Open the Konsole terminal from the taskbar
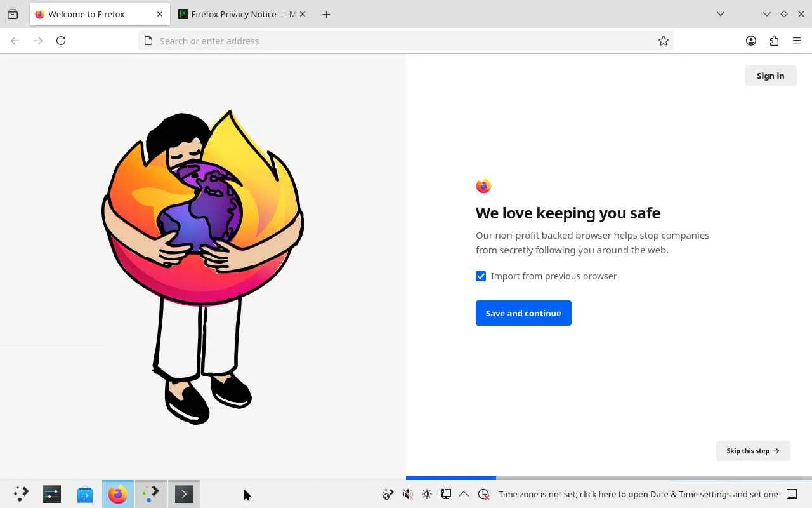Viewport: 812px width, 508px height. (184, 494)
